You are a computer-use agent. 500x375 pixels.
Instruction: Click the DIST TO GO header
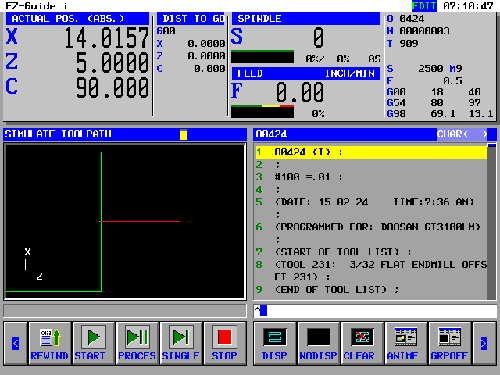pos(191,19)
